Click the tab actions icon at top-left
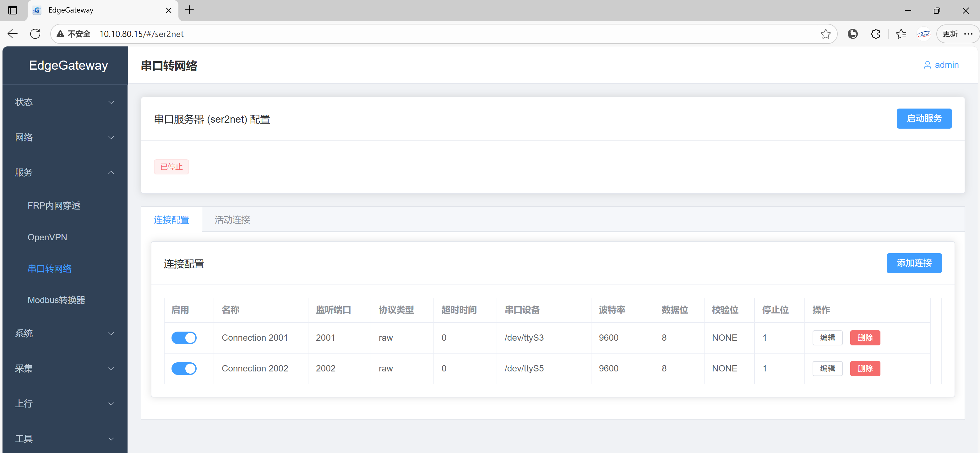The height and width of the screenshot is (453, 980). 13,10
